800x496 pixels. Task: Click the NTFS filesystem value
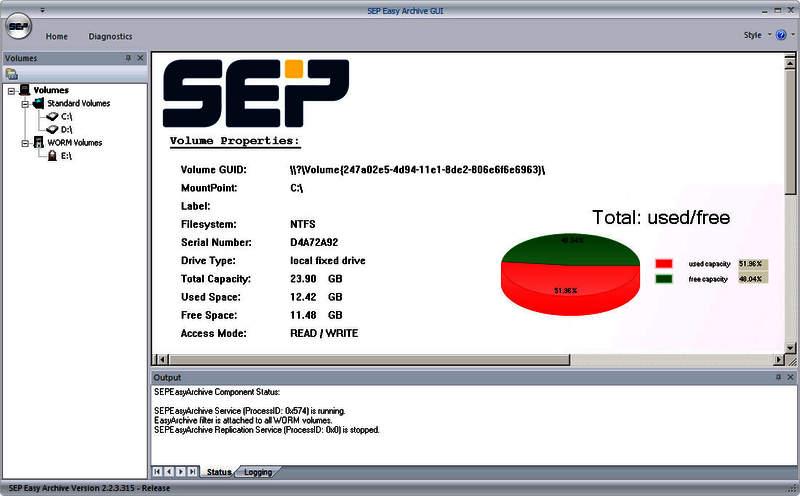pos(303,225)
